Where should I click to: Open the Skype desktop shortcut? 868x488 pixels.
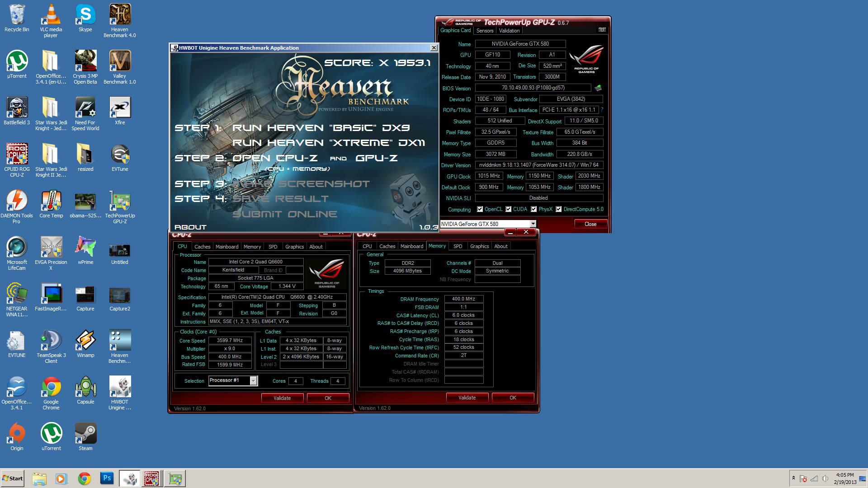tap(85, 18)
